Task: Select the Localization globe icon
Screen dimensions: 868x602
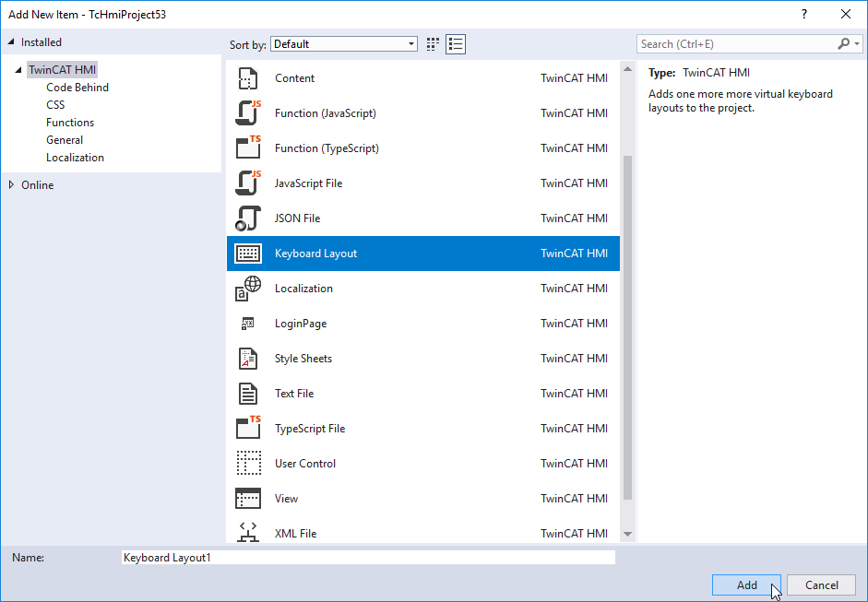Action: click(248, 289)
